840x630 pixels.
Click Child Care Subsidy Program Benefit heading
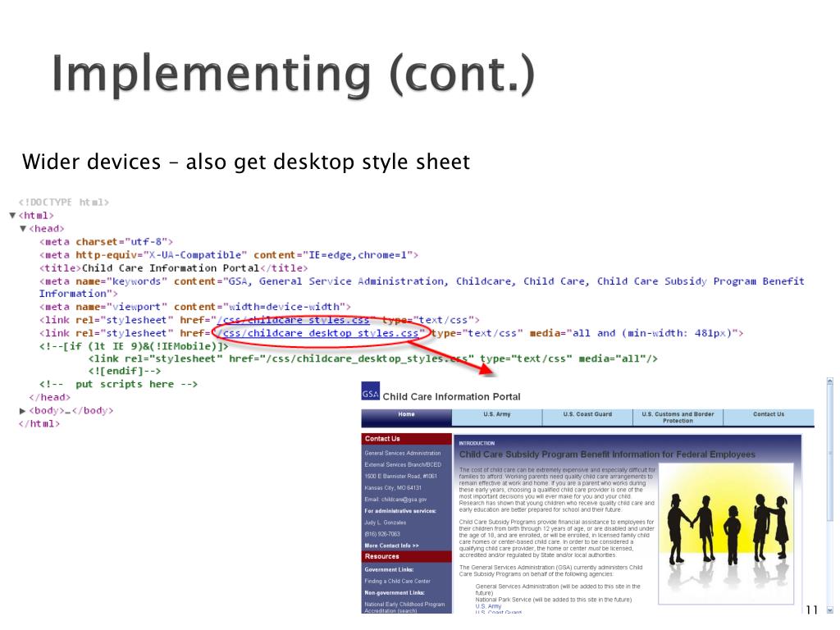click(607, 454)
